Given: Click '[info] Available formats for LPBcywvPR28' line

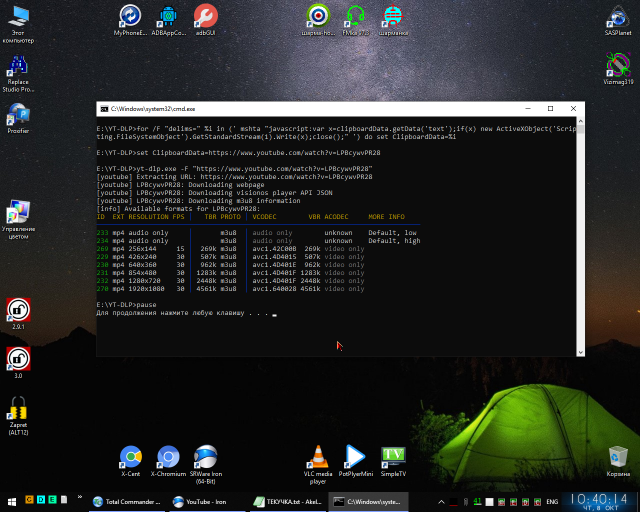Looking at the screenshot, I should pos(178,209).
